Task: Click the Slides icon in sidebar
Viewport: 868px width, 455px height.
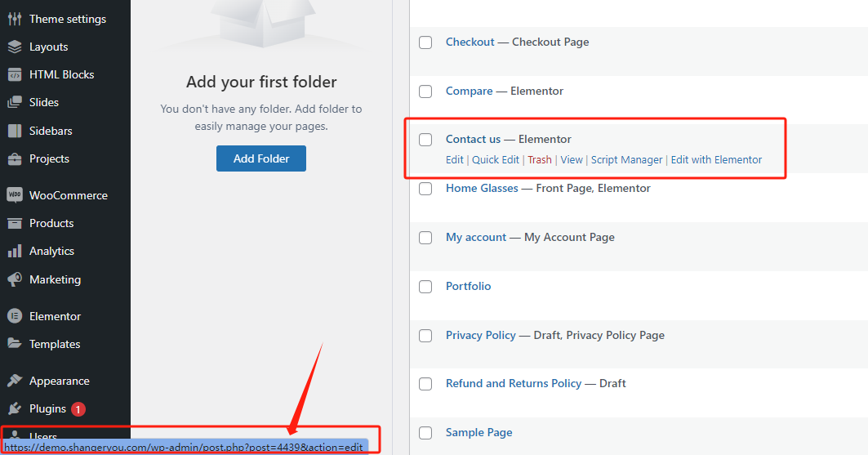Action: 15,102
